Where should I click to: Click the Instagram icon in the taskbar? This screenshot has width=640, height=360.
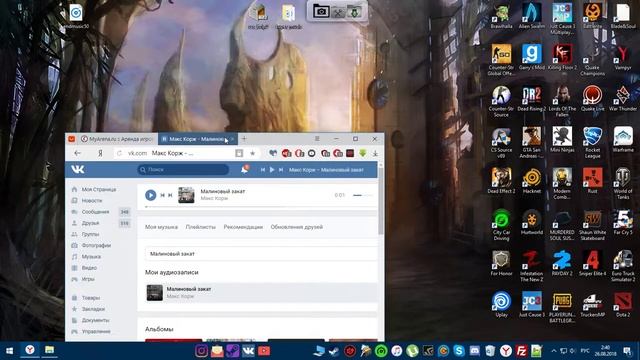click(201, 351)
